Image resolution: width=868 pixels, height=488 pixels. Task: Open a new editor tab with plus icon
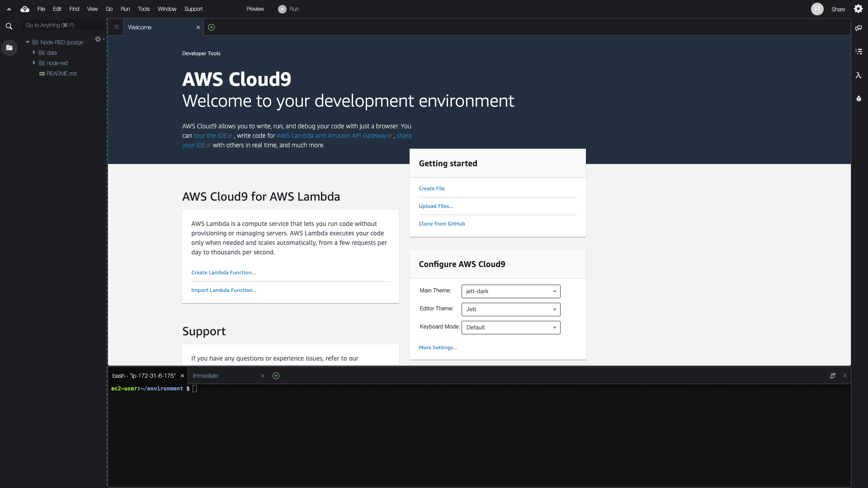(x=211, y=27)
